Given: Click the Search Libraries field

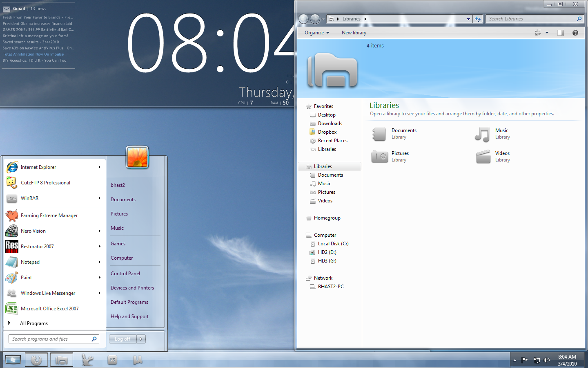Looking at the screenshot, I should pyautogui.click(x=535, y=19).
